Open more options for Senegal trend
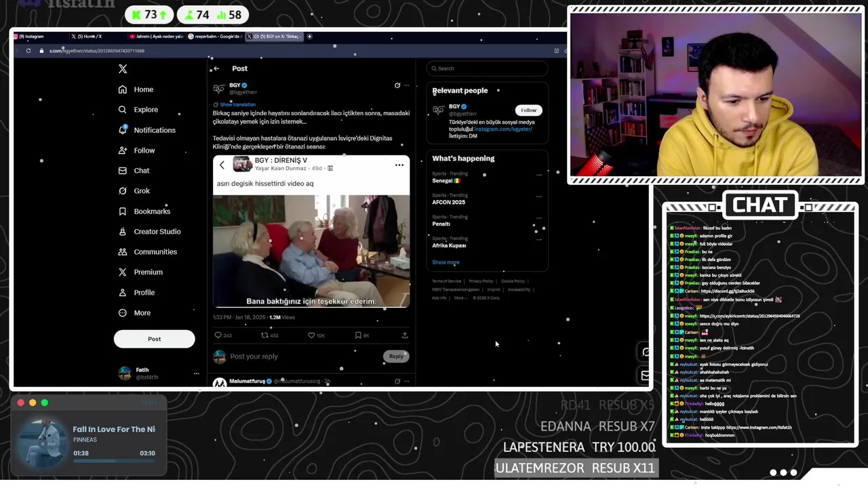The width and height of the screenshot is (868, 488). point(539,175)
